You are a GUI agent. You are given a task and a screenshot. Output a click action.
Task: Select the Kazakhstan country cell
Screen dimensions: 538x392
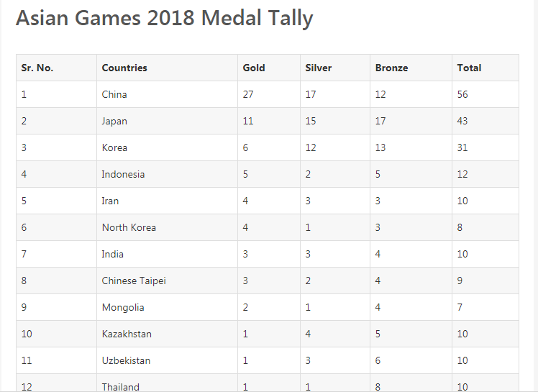(127, 334)
